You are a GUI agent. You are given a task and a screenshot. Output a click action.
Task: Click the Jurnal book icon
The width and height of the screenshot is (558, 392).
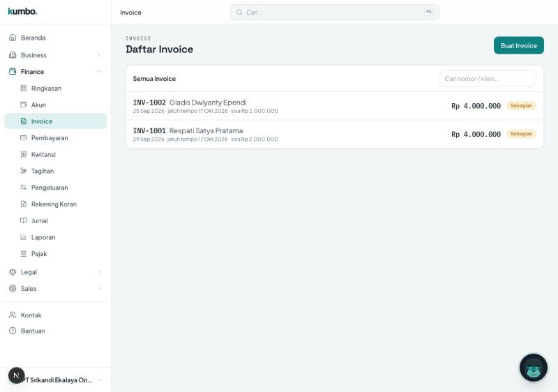[x=24, y=220]
